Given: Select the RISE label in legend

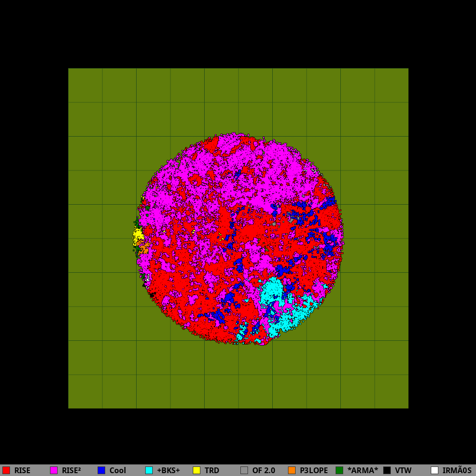Looking at the screenshot, I should pyautogui.click(x=22, y=470).
